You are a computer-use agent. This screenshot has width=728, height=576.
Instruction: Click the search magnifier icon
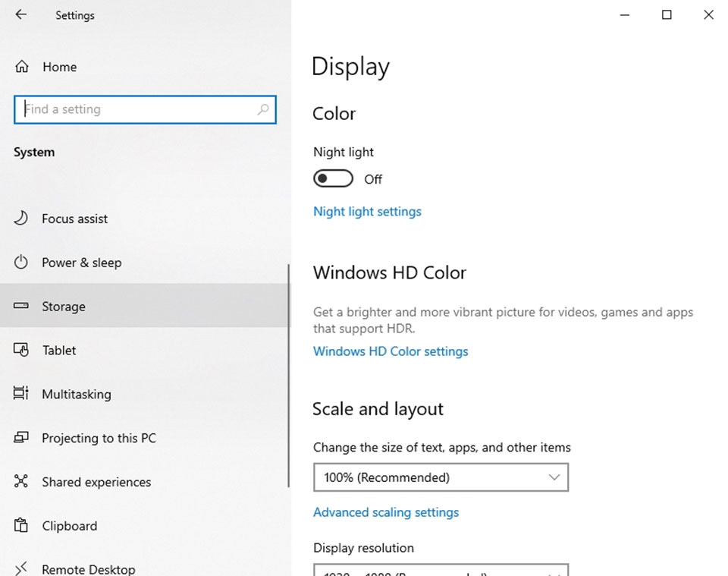[x=262, y=109]
